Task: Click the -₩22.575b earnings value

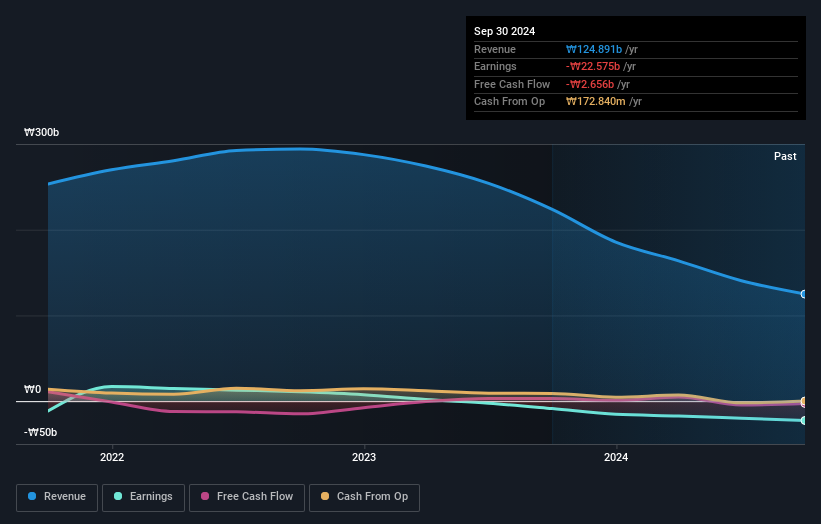Action: point(593,66)
